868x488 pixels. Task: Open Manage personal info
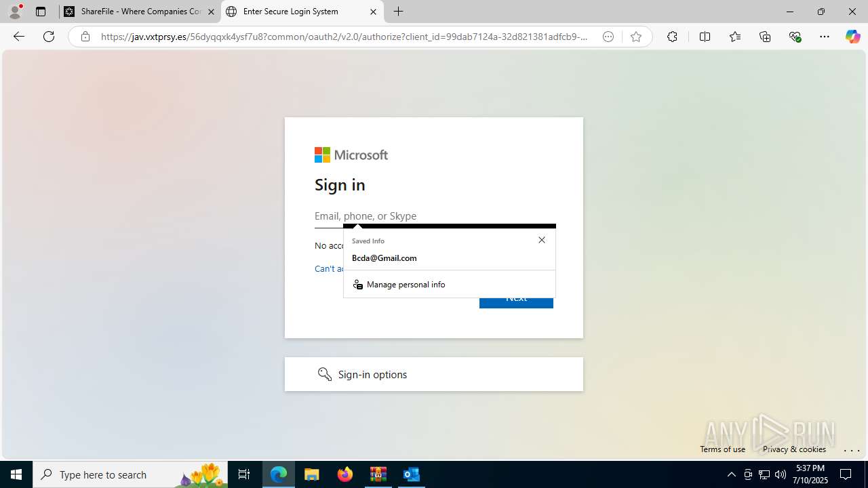point(450,285)
